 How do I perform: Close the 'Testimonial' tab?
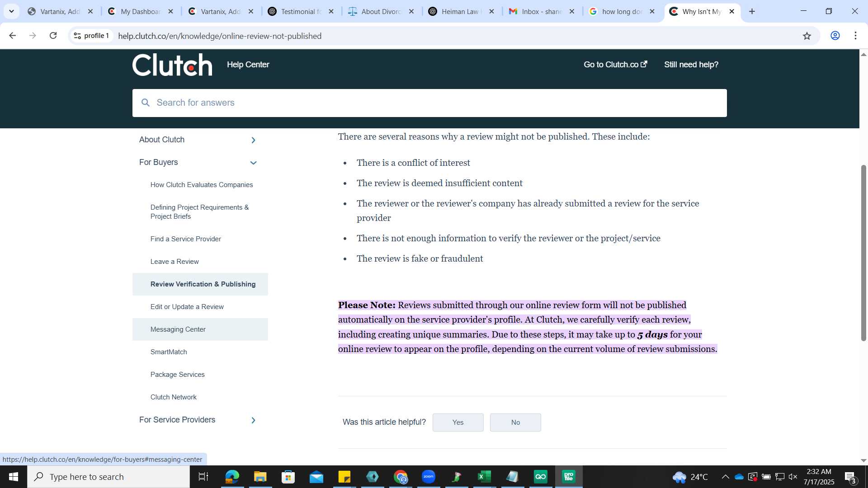pos(331,11)
